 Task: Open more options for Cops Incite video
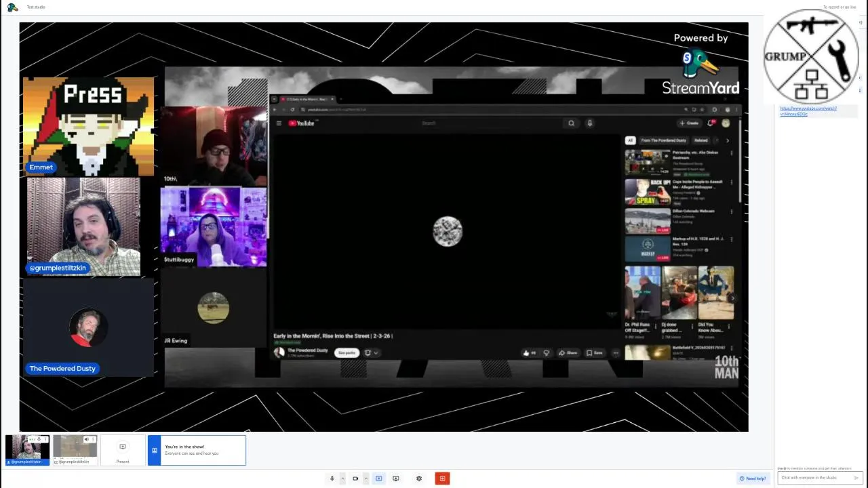pyautogui.click(x=731, y=182)
